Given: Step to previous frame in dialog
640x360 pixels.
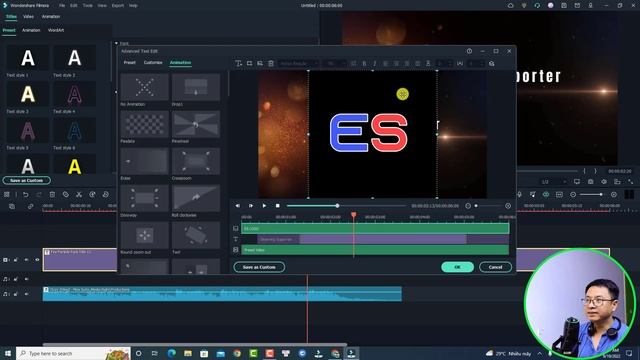Looking at the screenshot, I should (238, 206).
